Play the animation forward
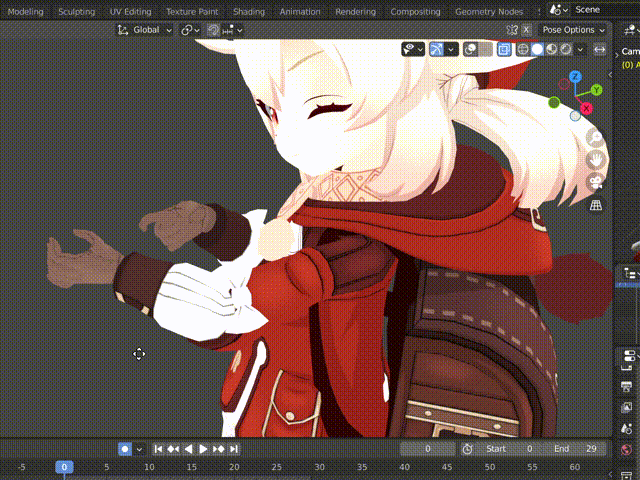Image resolution: width=640 pixels, height=480 pixels. click(203, 449)
